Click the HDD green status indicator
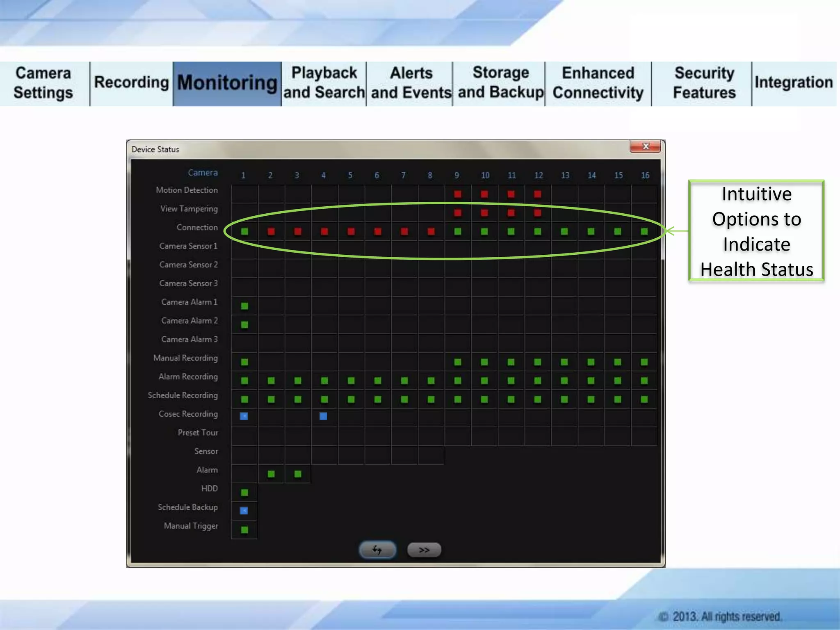840x630 pixels. 244,492
